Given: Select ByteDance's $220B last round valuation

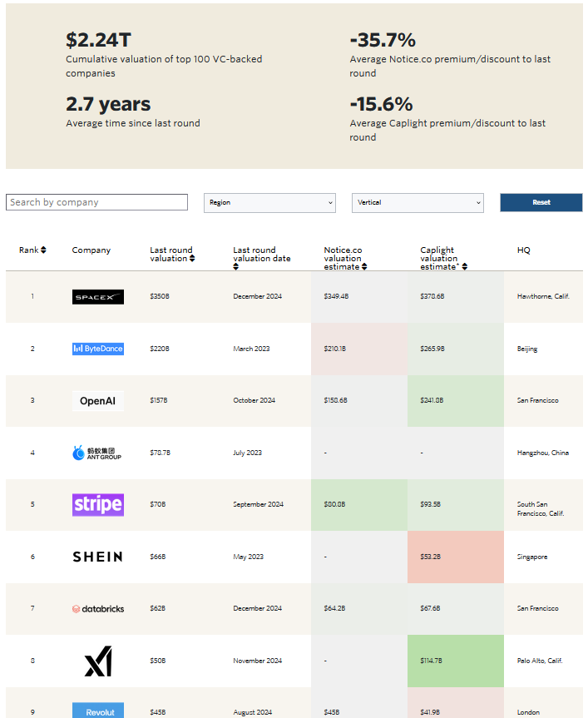Looking at the screenshot, I should tap(160, 349).
